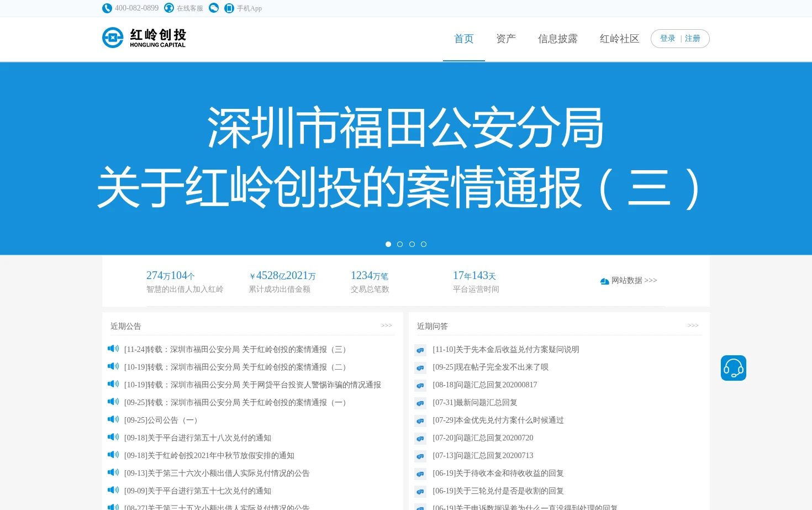Open notice 关于平台进行第五十七次兑付的通知
This screenshot has height=510, width=812.
tap(198, 491)
